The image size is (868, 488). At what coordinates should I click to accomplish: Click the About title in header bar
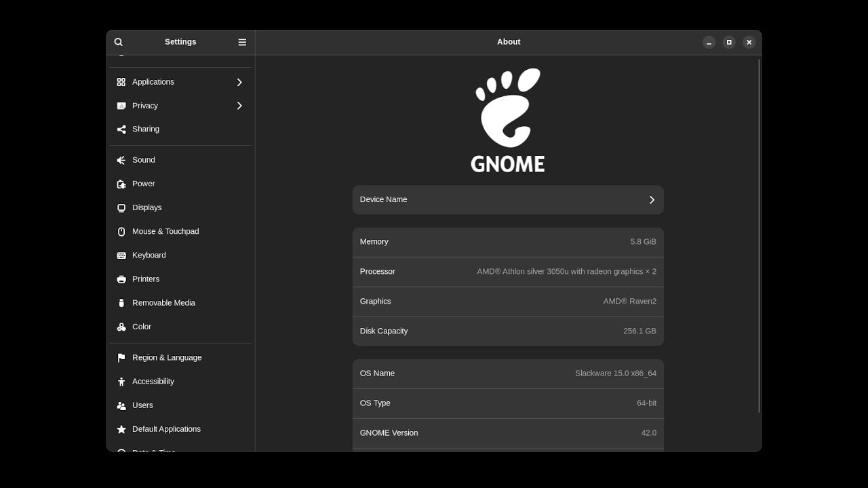tap(509, 42)
